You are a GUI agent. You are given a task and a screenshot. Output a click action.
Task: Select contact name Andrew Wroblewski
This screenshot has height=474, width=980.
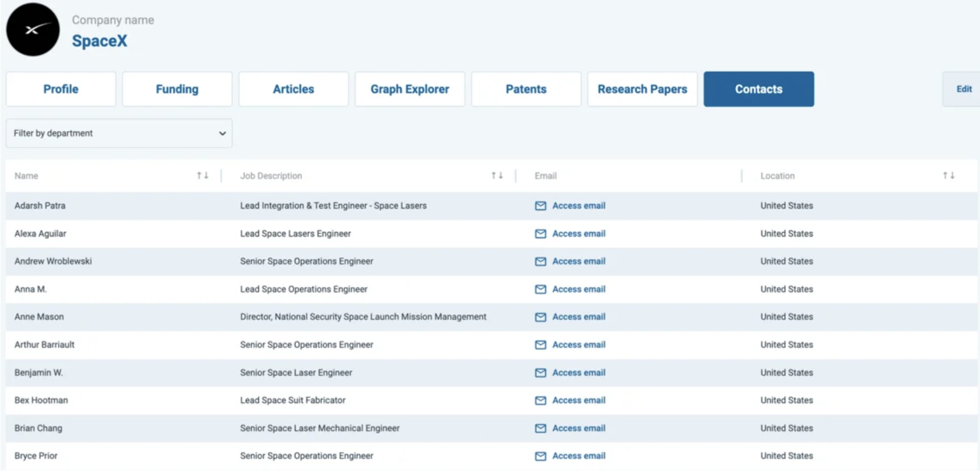point(53,262)
